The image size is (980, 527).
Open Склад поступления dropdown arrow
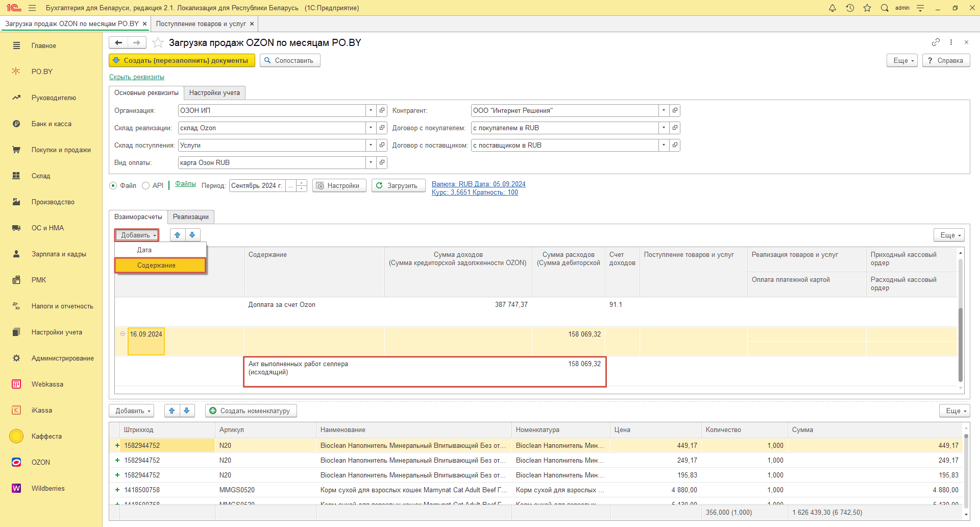(371, 145)
